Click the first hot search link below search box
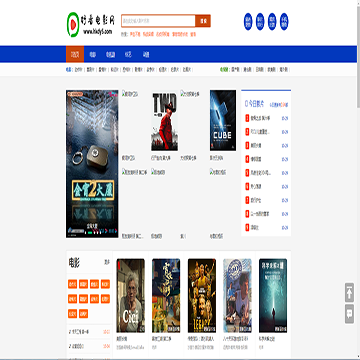 pyautogui.click(x=135, y=34)
